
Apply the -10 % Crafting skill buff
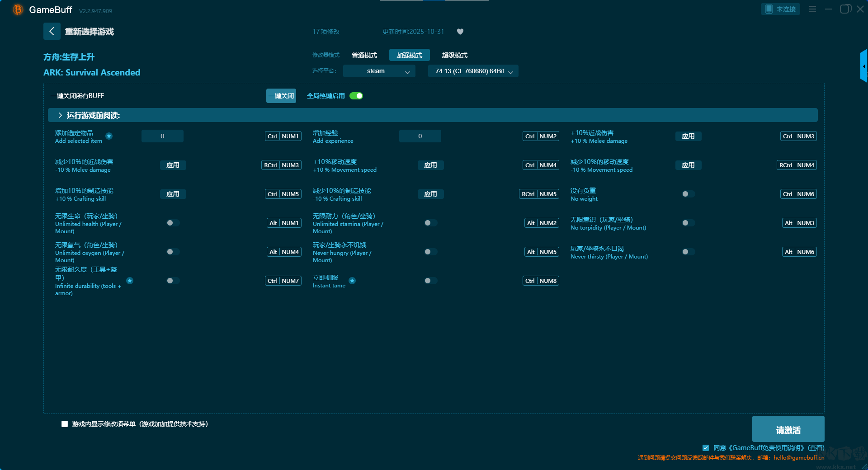431,194
